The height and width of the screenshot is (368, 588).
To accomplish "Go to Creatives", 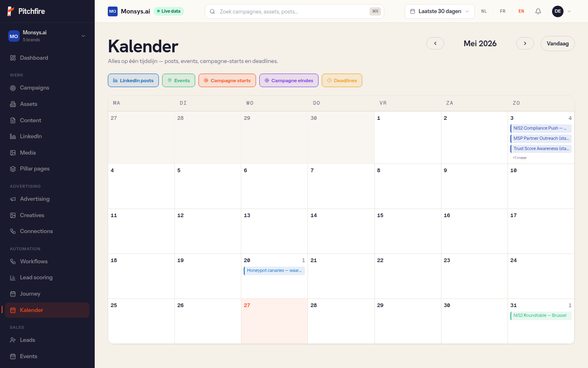I will pyautogui.click(x=47, y=215).
